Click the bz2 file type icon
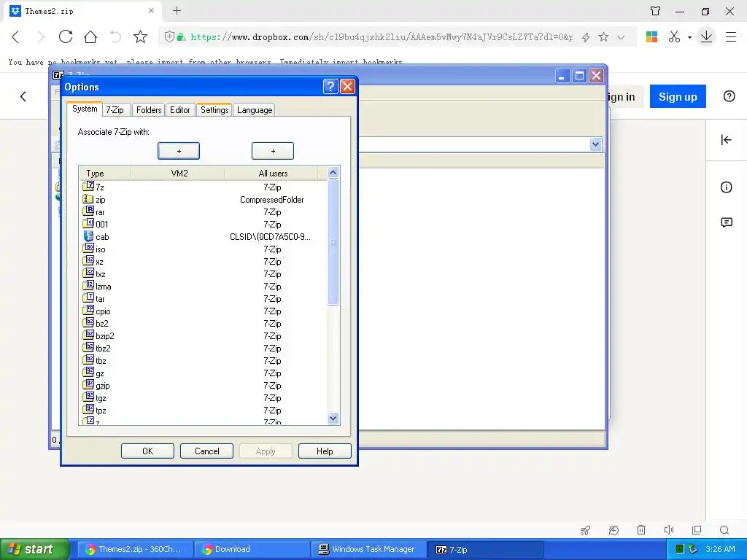 point(88,323)
